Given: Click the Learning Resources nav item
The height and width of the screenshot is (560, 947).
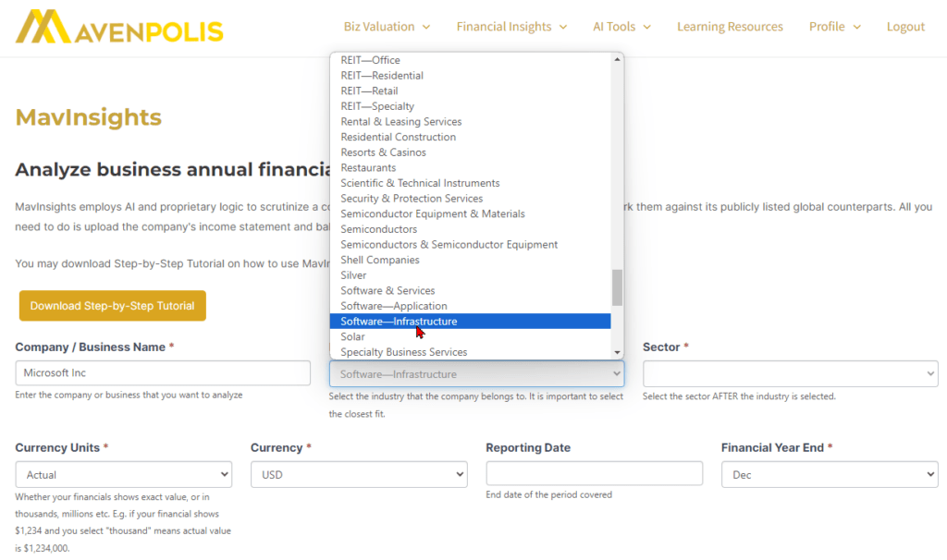Looking at the screenshot, I should (730, 27).
